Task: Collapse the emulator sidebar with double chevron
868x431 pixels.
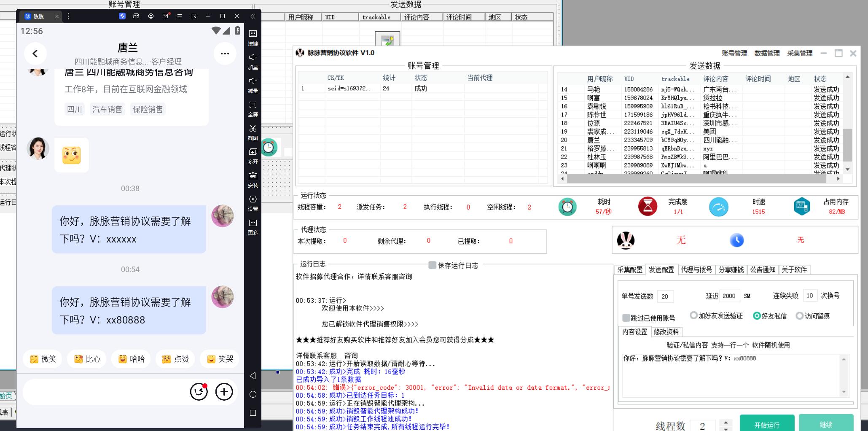Action: click(253, 16)
